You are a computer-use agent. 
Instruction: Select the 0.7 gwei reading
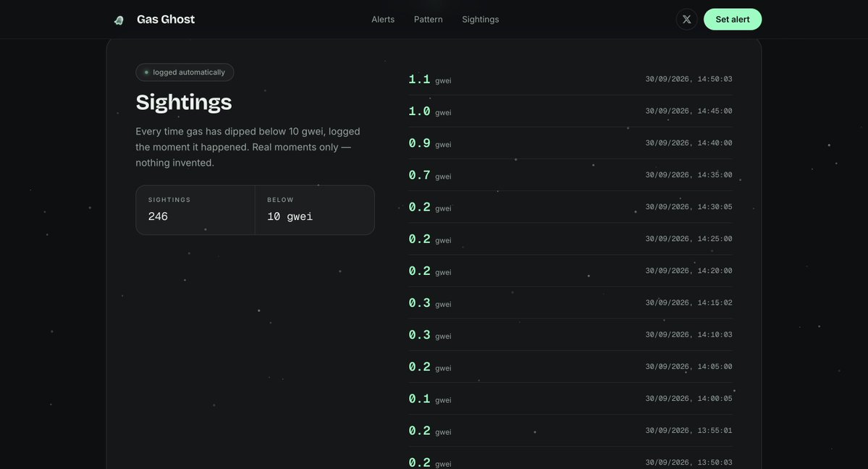pyautogui.click(x=429, y=175)
